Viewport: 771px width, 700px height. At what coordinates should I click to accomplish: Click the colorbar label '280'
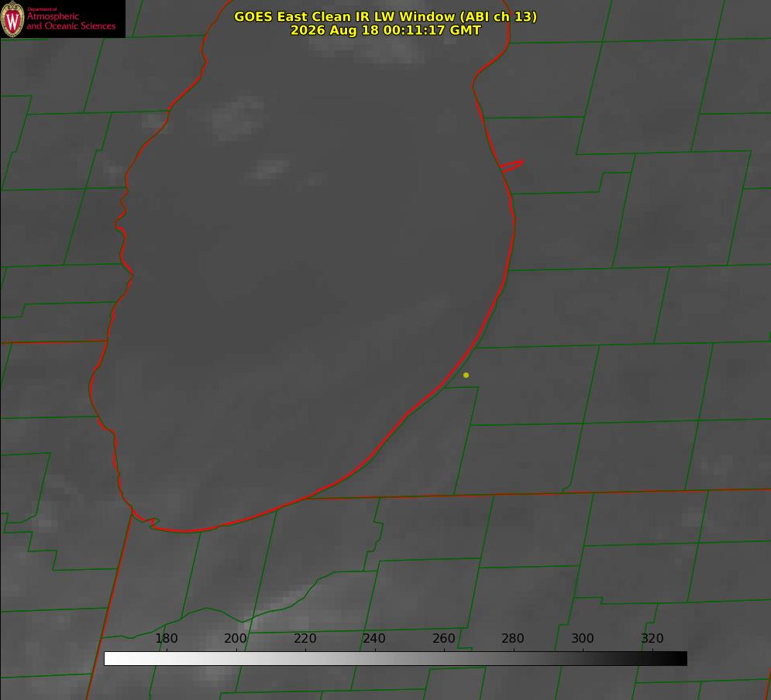coord(513,638)
